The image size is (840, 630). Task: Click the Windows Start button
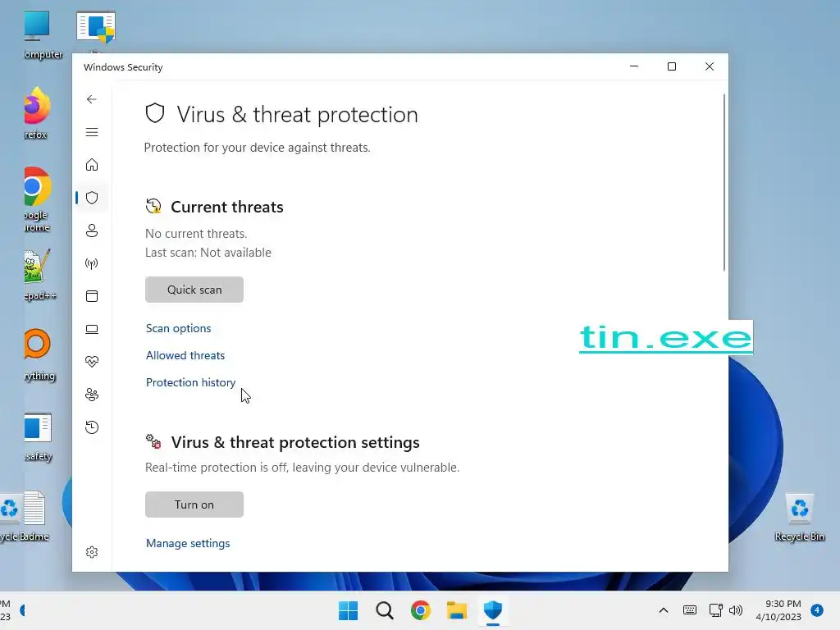pyautogui.click(x=348, y=610)
